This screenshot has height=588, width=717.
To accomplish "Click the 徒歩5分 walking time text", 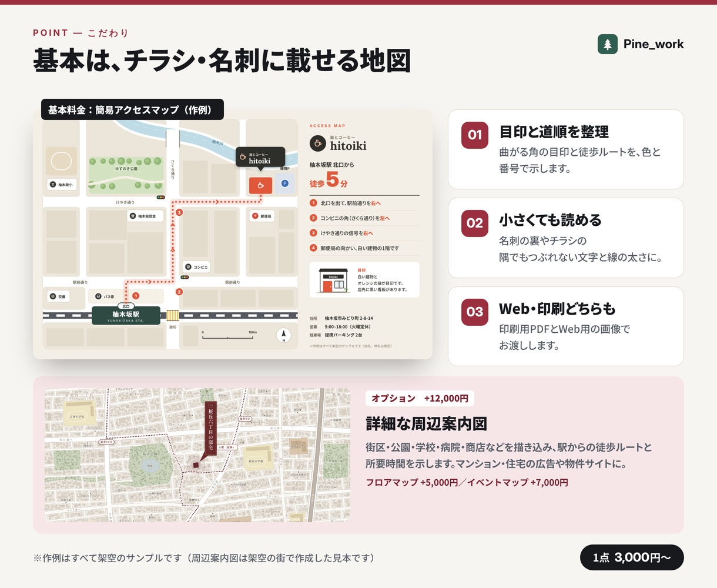I will click(x=329, y=181).
